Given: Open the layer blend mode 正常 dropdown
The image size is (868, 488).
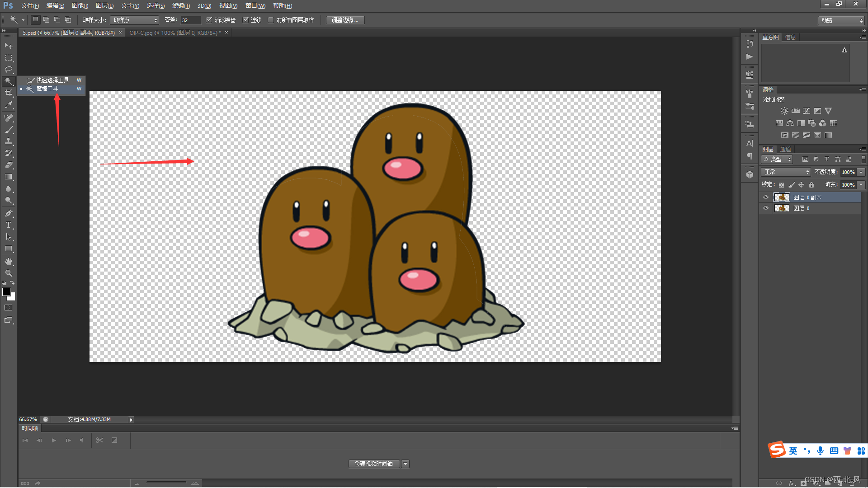Looking at the screenshot, I should click(786, 172).
